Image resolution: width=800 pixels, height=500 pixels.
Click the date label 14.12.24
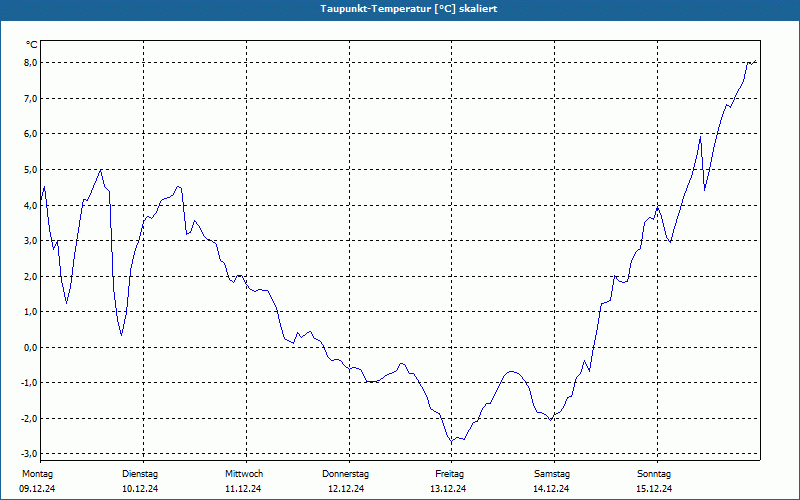(552, 489)
